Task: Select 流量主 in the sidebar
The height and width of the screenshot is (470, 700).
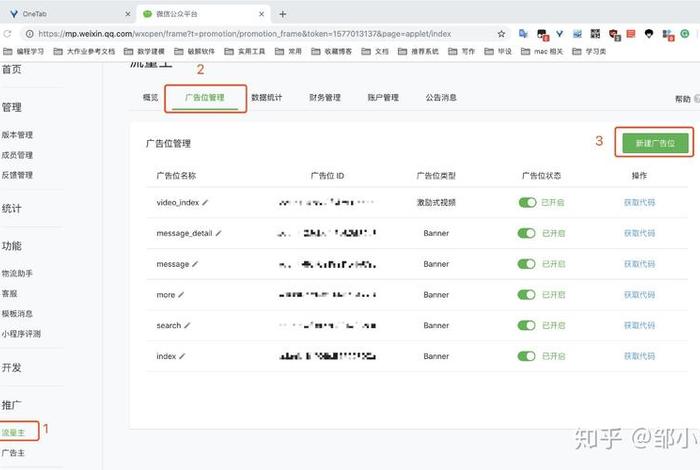Action: [13, 433]
